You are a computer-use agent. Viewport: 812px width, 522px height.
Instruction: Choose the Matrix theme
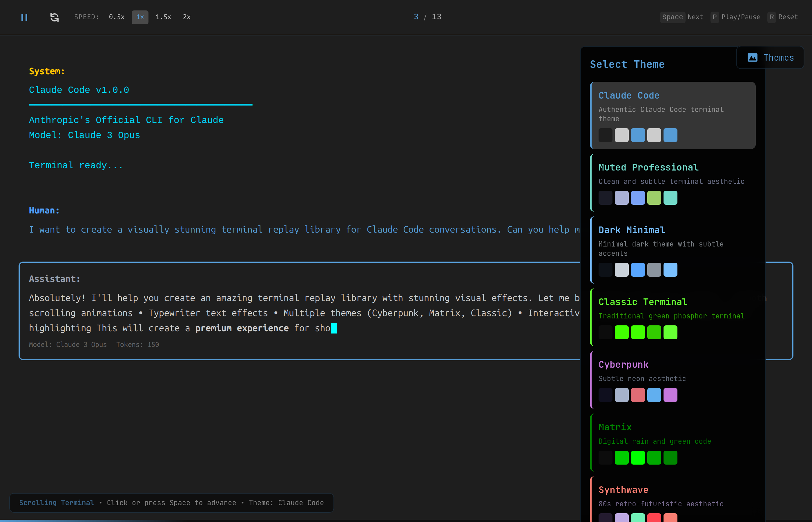(x=673, y=443)
